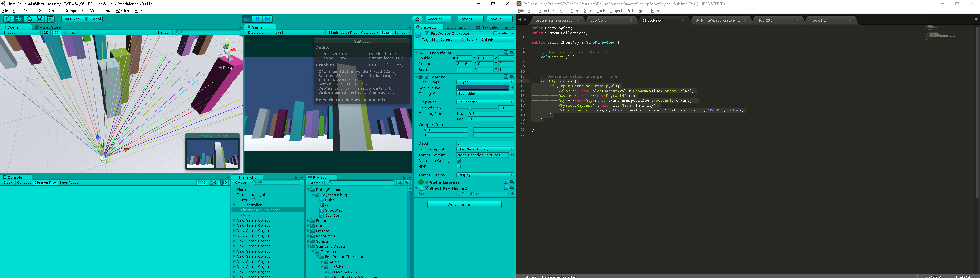
Task: Enable the Static checkbox
Action: pyautogui.click(x=495, y=34)
